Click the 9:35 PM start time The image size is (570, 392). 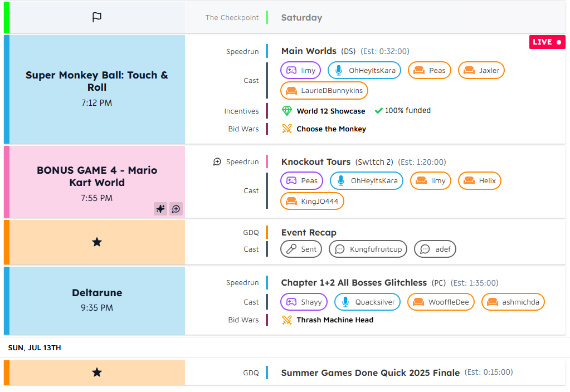tap(97, 308)
